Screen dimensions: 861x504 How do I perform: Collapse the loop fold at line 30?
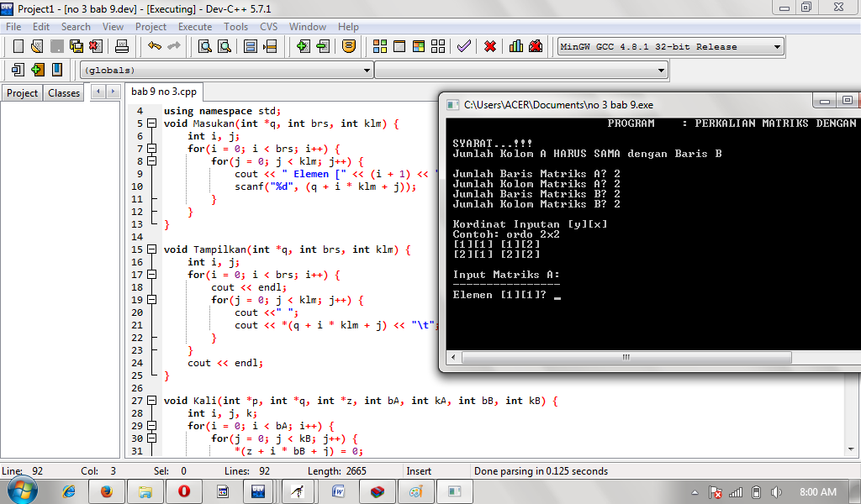152,438
